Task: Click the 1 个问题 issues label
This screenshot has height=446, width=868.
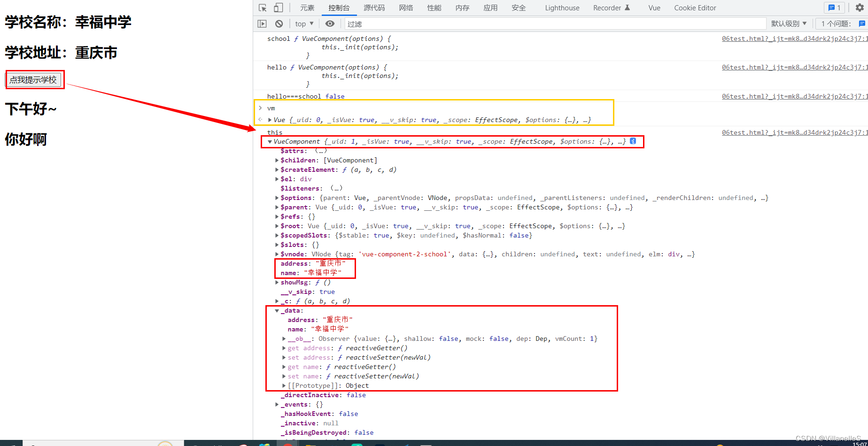Action: point(836,23)
